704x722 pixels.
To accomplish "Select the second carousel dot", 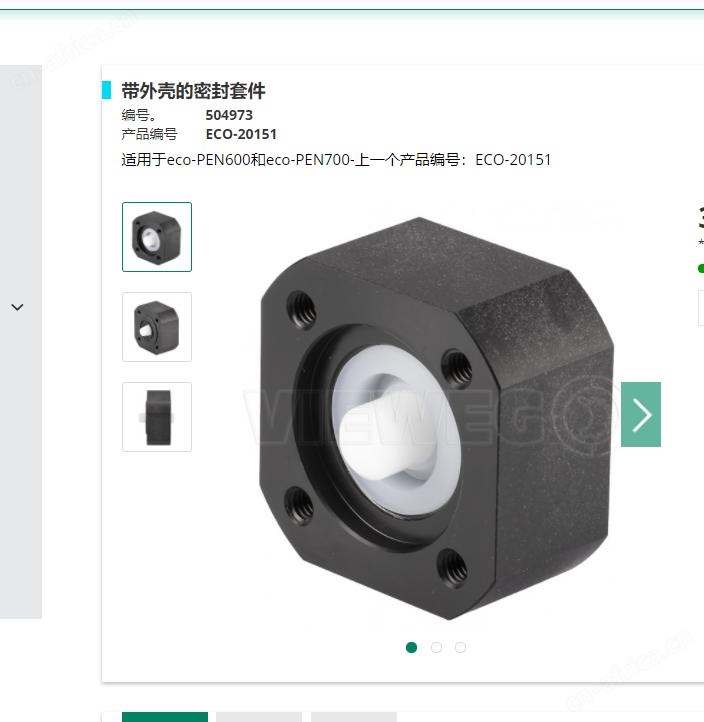I will 436,647.
